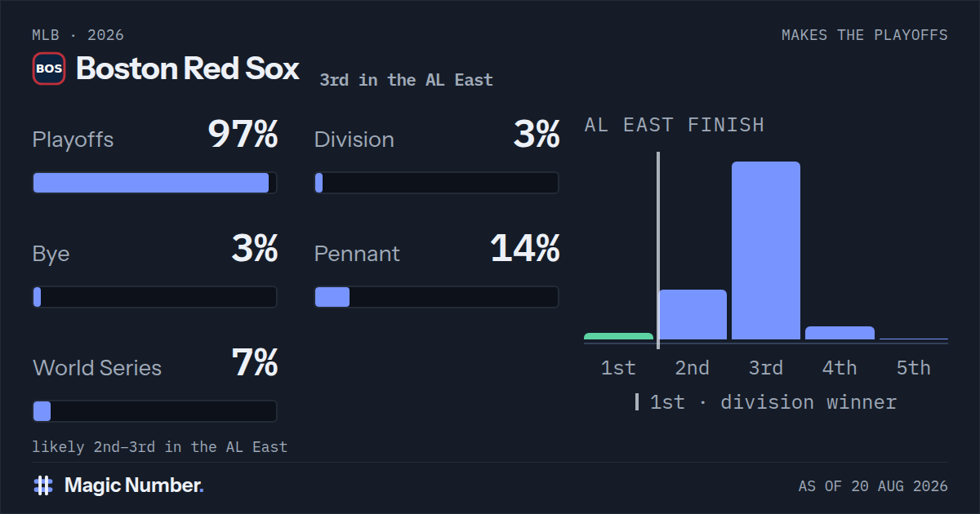Click the Magic Number hash icon
Screen dimensions: 980x514
click(x=43, y=485)
